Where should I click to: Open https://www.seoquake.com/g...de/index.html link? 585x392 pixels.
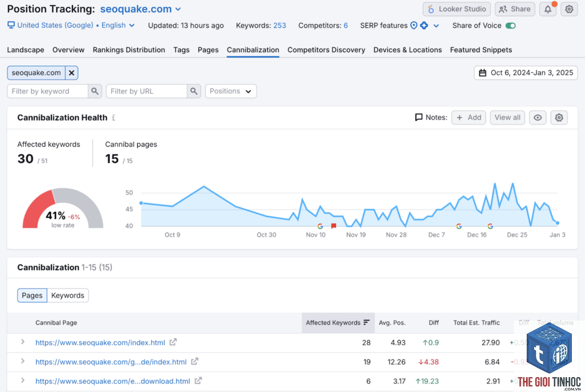[111, 362]
